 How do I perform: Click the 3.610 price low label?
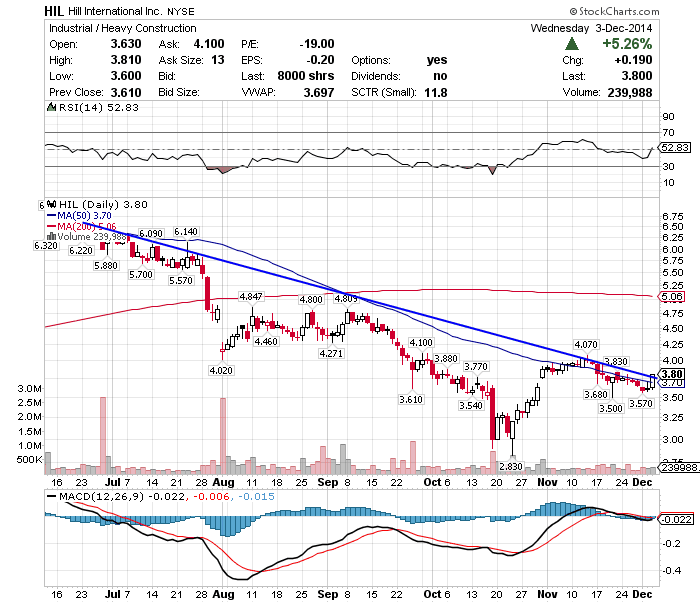[x=411, y=399]
